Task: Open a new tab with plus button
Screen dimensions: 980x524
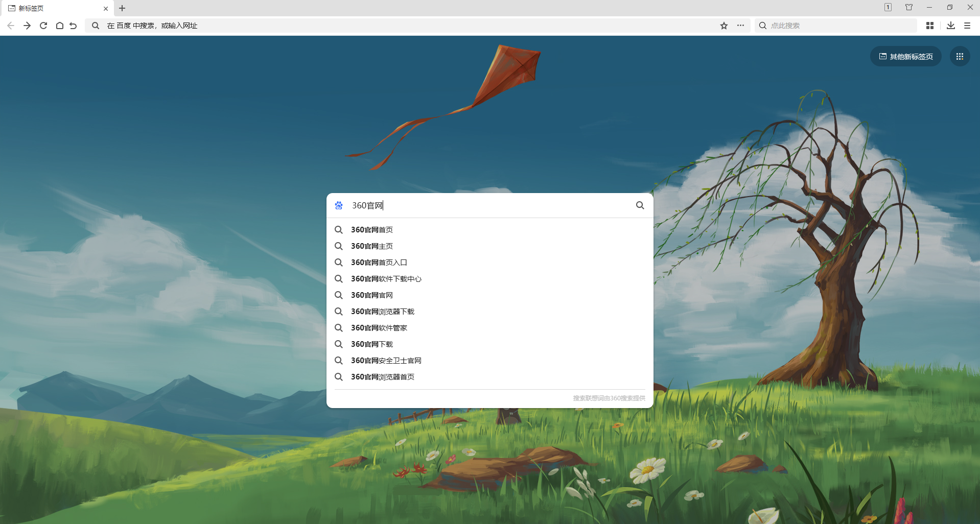Action: (122, 8)
